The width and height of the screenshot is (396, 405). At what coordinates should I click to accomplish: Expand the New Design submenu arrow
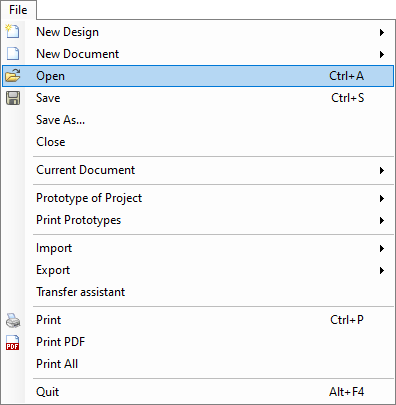[382, 32]
